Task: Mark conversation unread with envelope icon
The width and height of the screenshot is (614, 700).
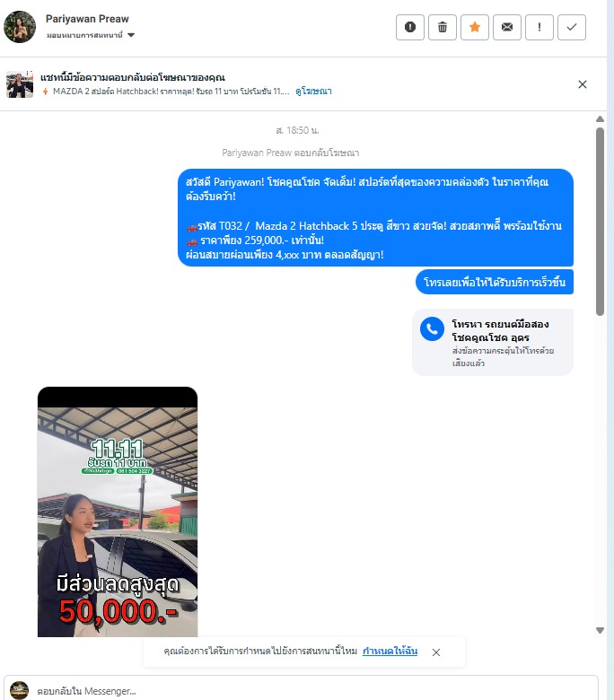Action: (507, 27)
